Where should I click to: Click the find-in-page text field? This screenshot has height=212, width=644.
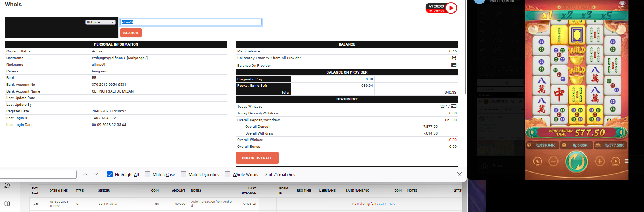(x=38, y=174)
